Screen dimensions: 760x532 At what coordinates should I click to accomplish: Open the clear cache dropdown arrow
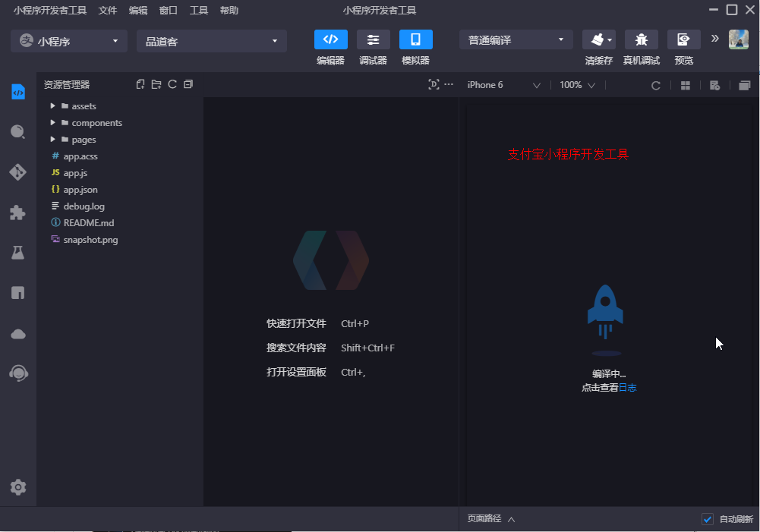coord(610,39)
